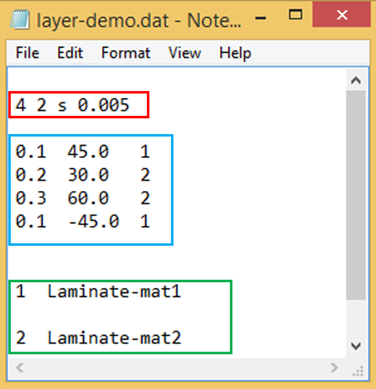Click the window resize grip
The height and width of the screenshot is (389, 376).
pos(358,370)
